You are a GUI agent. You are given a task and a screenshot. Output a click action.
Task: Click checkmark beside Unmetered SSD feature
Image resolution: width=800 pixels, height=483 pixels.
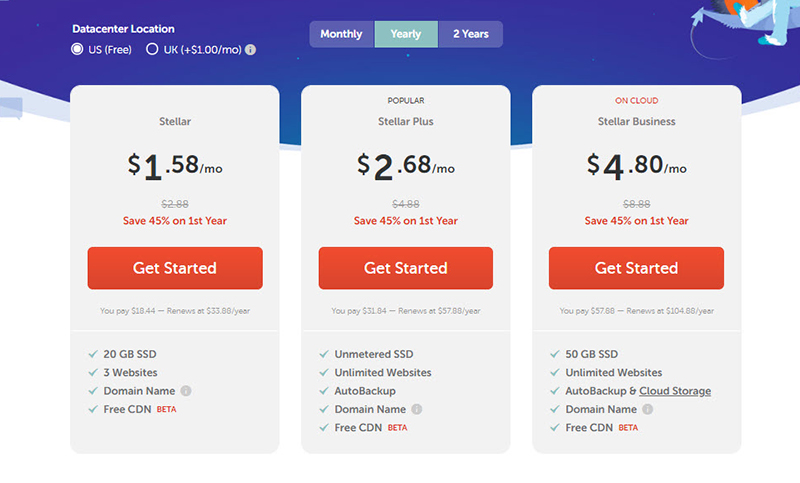pos(324,354)
